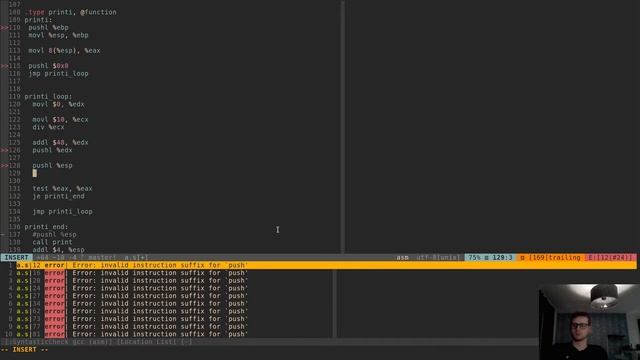Viewport: 640px width, 360px height.
Task: Click the webcam video overlay thumbnail
Action: point(589,322)
